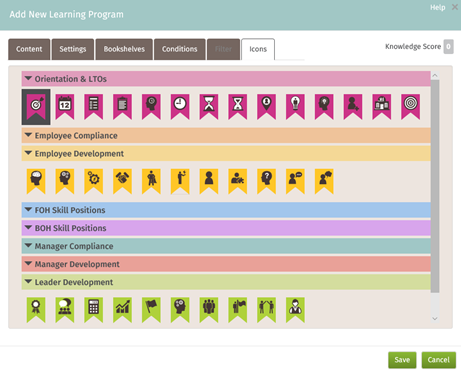Select the yellow head-with-gears icon
The image size is (461, 373).
coord(65,181)
